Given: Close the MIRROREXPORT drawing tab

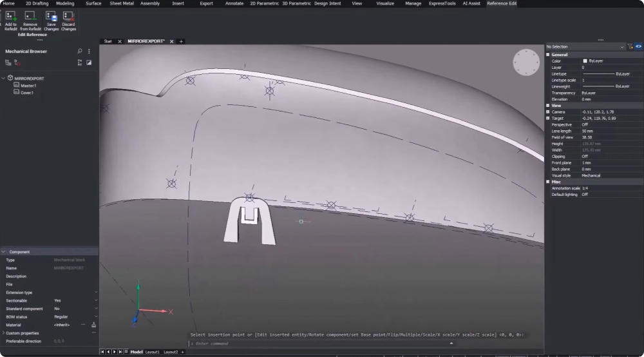Looking at the screenshot, I should [172, 41].
